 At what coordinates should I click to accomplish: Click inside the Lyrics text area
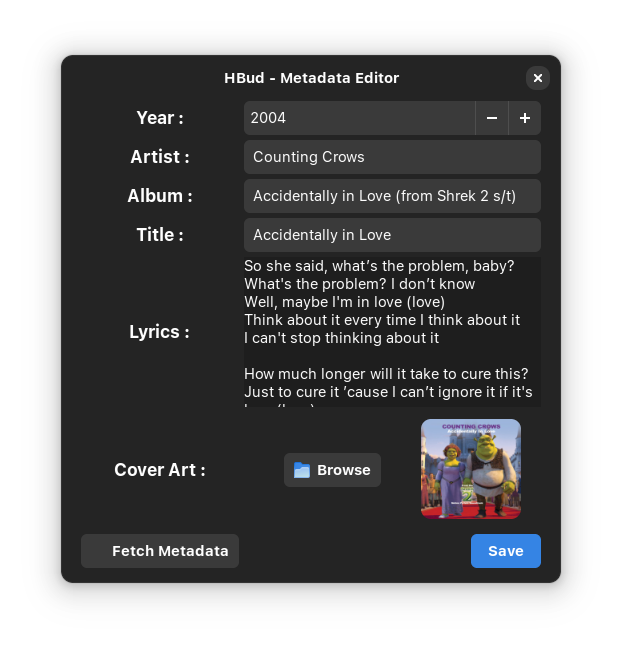[x=392, y=332]
